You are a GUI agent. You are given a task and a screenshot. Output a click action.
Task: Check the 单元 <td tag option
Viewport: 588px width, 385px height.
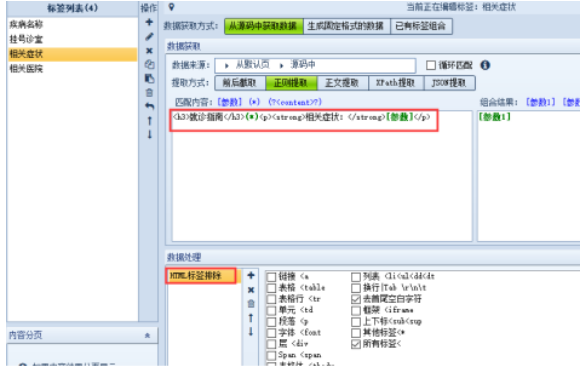271,310
